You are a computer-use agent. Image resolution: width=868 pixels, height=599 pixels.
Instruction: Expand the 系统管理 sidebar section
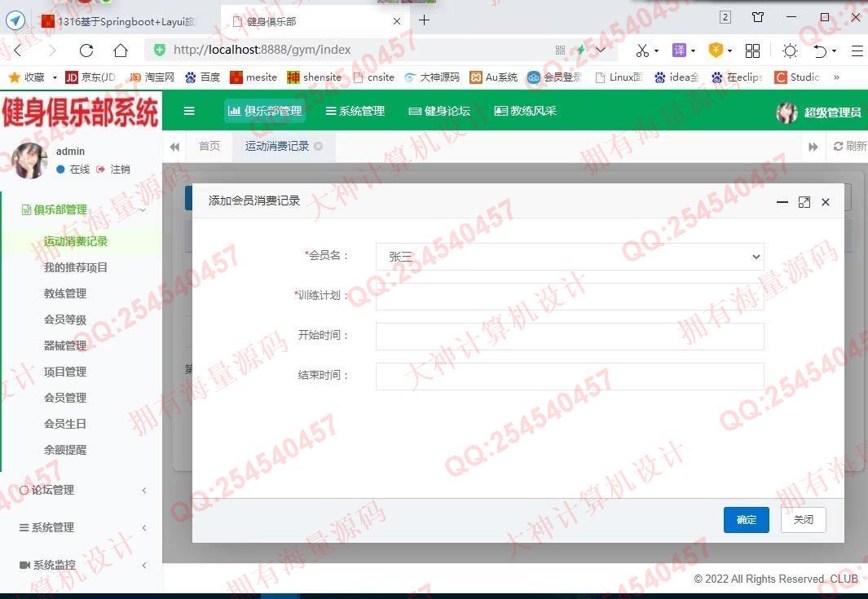(x=81, y=527)
